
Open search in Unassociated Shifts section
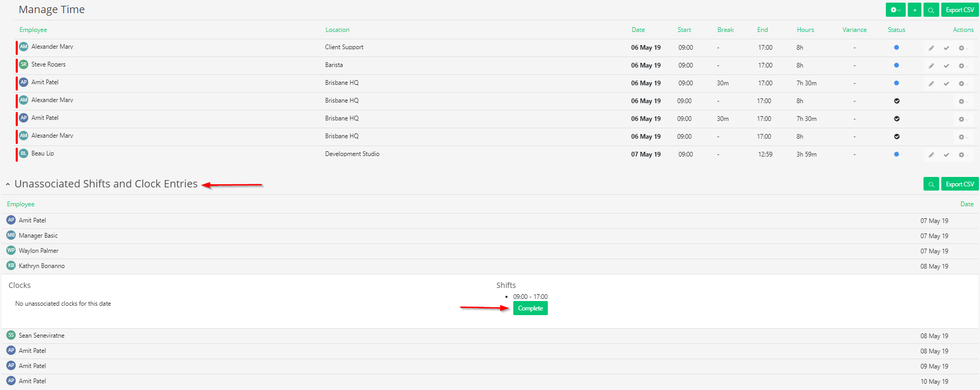931,184
